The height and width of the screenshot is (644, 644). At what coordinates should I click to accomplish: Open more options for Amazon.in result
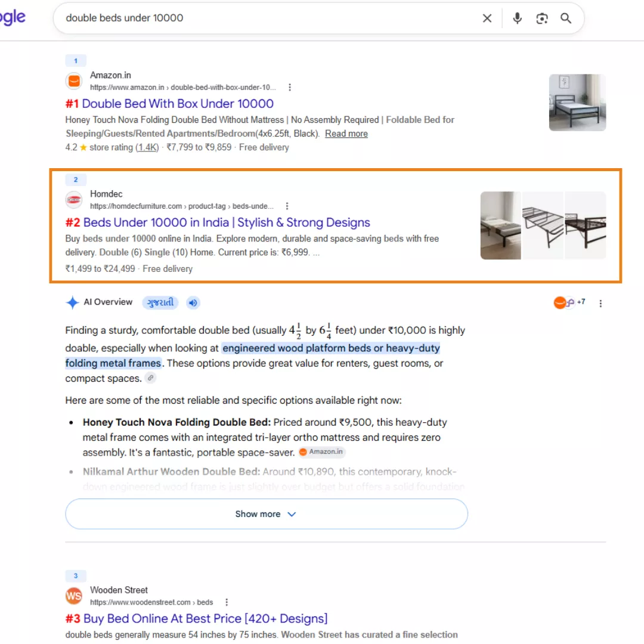coord(290,87)
